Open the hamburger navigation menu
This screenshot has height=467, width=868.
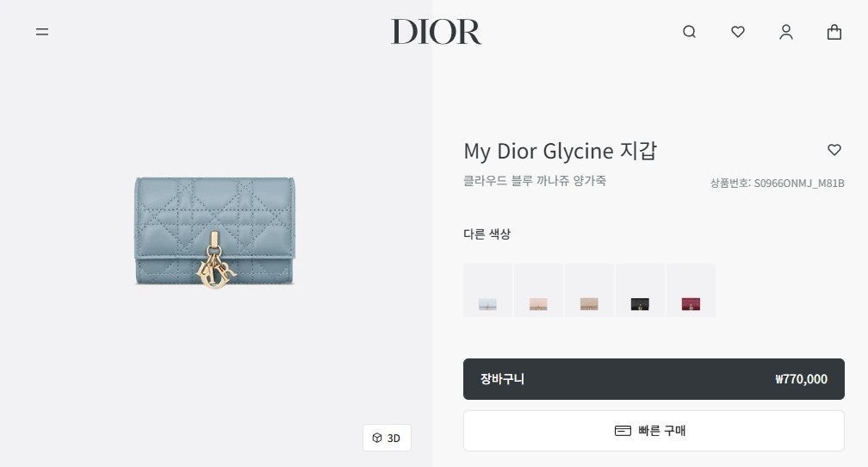42,32
